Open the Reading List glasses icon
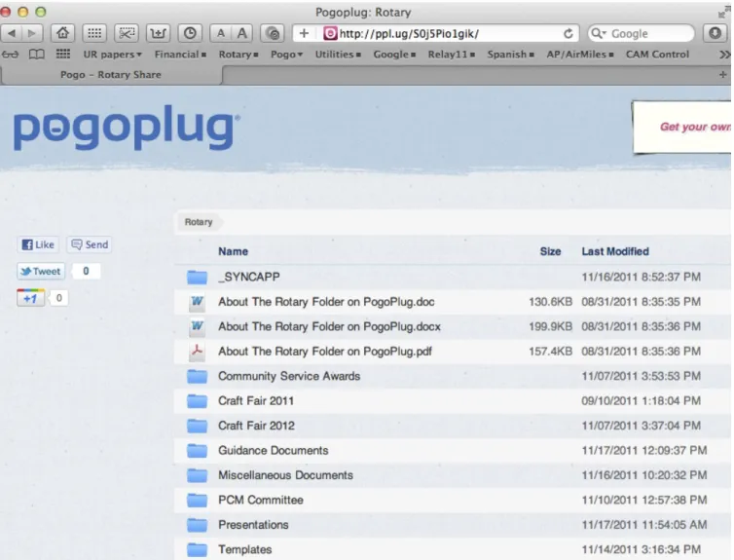 click(10, 55)
